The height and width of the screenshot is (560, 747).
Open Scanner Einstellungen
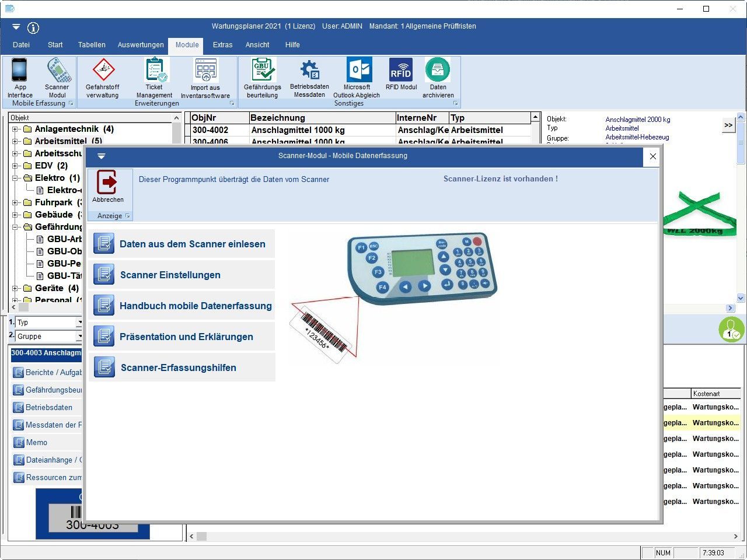(170, 275)
